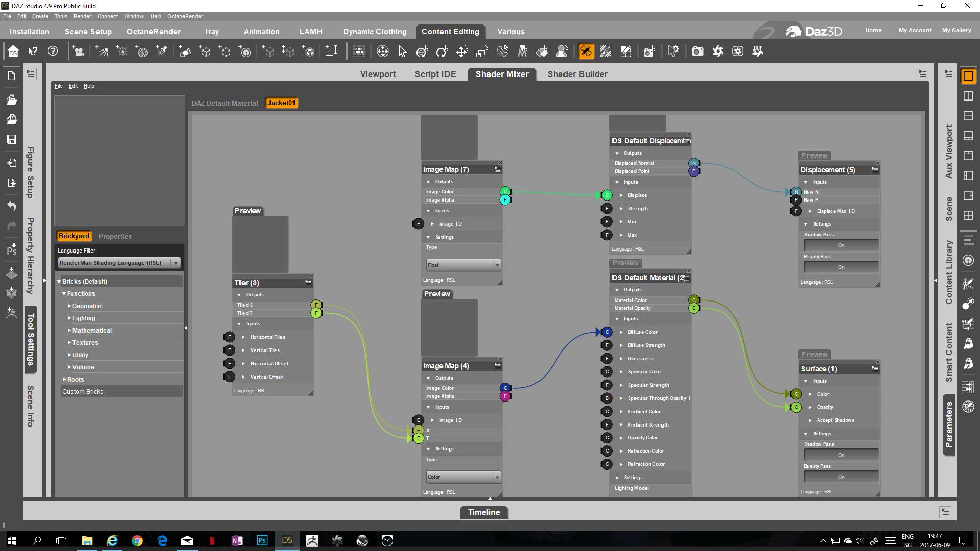Click the Translate tool icon

pos(462,52)
